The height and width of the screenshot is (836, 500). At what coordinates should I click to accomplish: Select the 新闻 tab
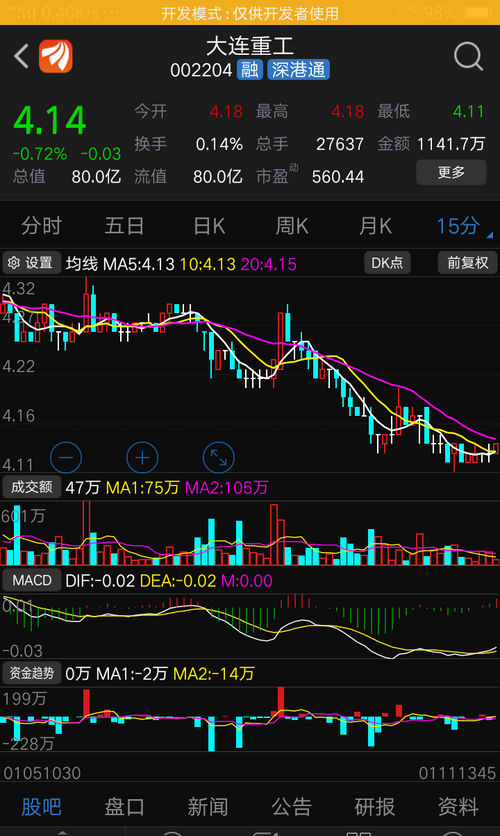[x=208, y=807]
